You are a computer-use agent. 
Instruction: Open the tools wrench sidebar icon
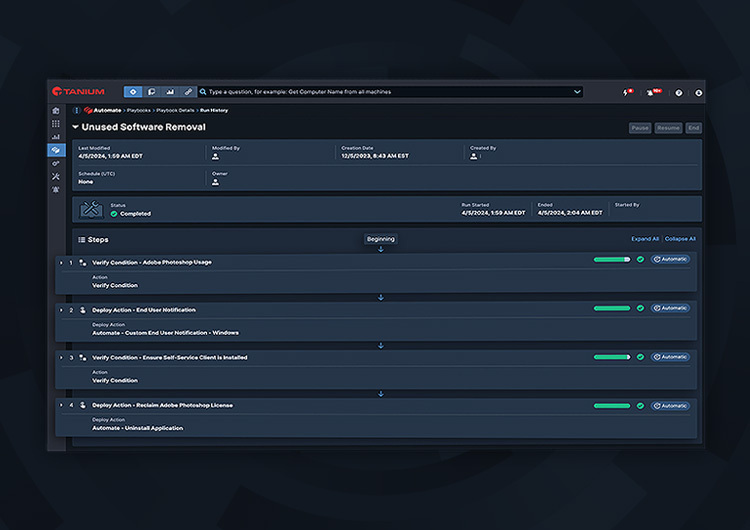[56, 177]
